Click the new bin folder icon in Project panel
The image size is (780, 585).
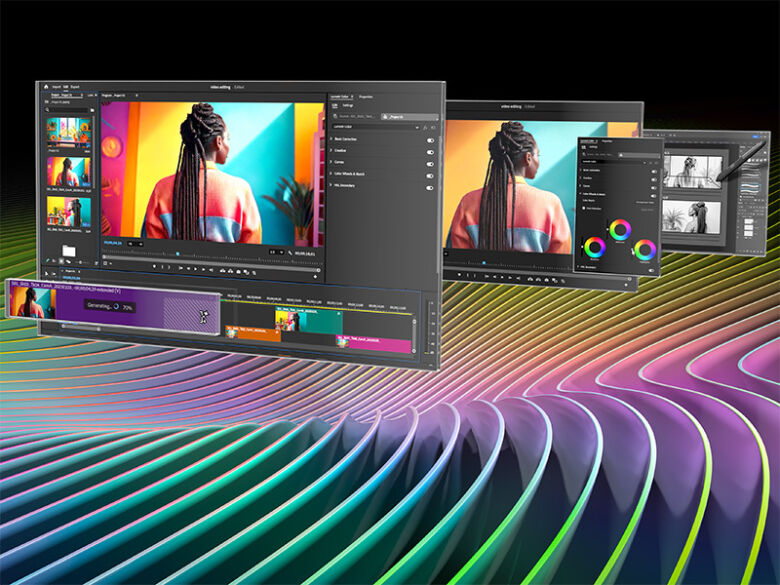(68, 249)
